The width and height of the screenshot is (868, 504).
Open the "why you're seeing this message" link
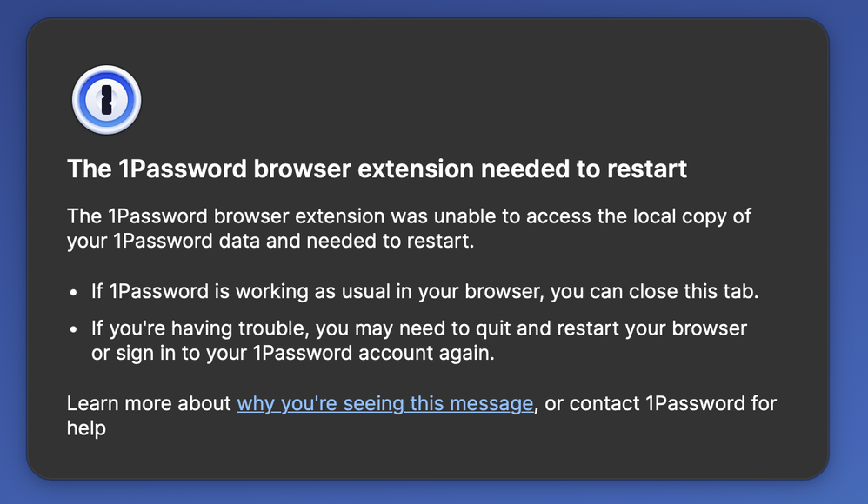(x=384, y=403)
